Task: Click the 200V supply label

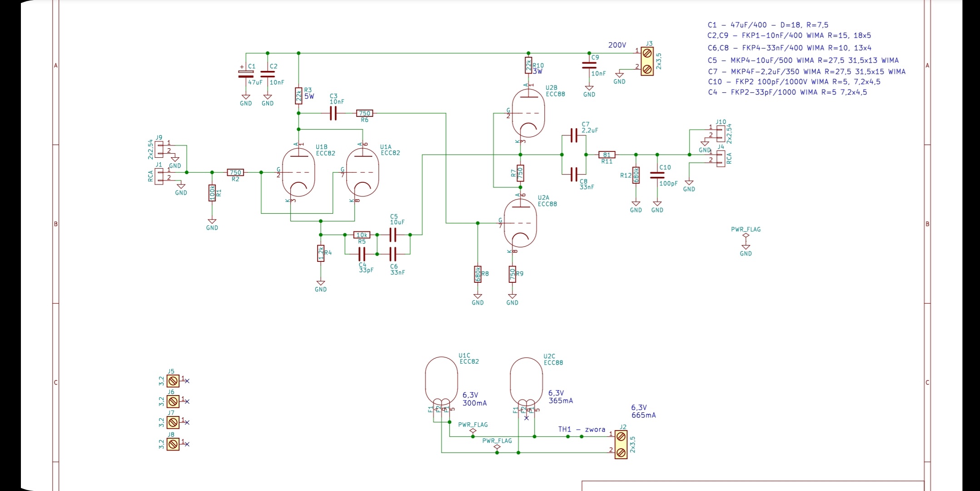Action: tap(617, 45)
